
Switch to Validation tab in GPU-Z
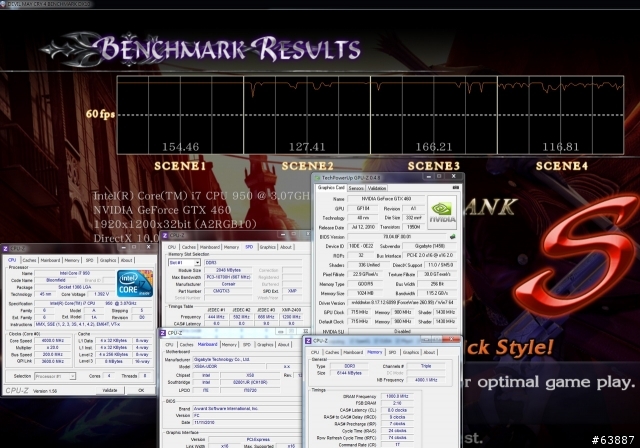pyautogui.click(x=376, y=188)
